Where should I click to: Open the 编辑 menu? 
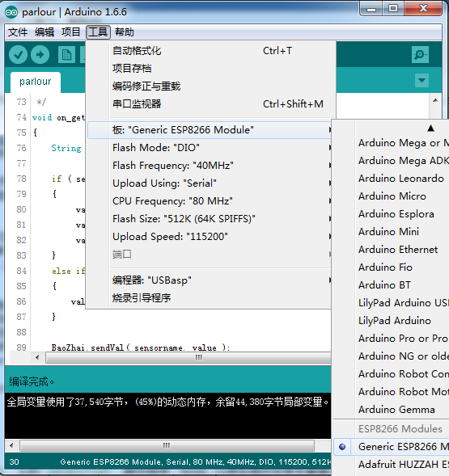coord(44,32)
